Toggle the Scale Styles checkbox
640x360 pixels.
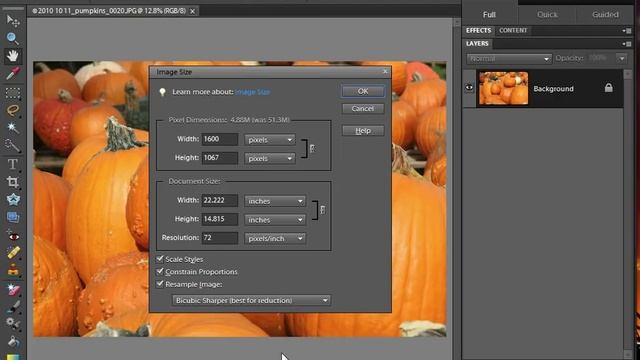[160, 259]
